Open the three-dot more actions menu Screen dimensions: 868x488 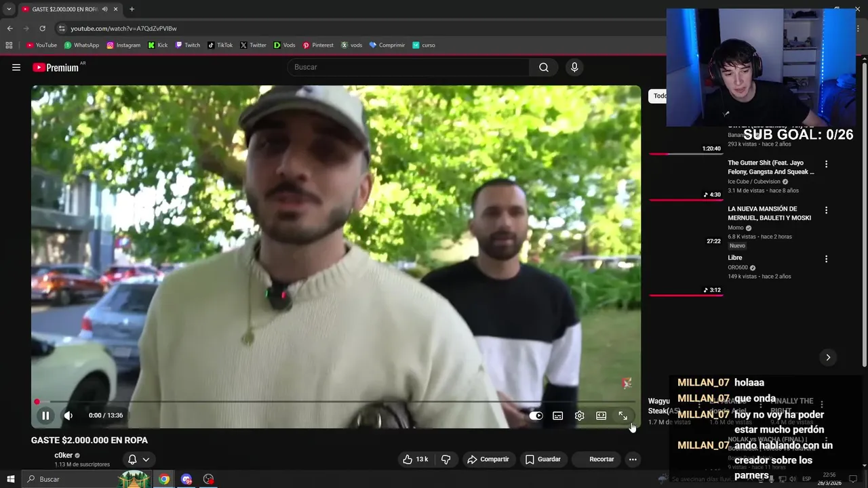[633, 459]
